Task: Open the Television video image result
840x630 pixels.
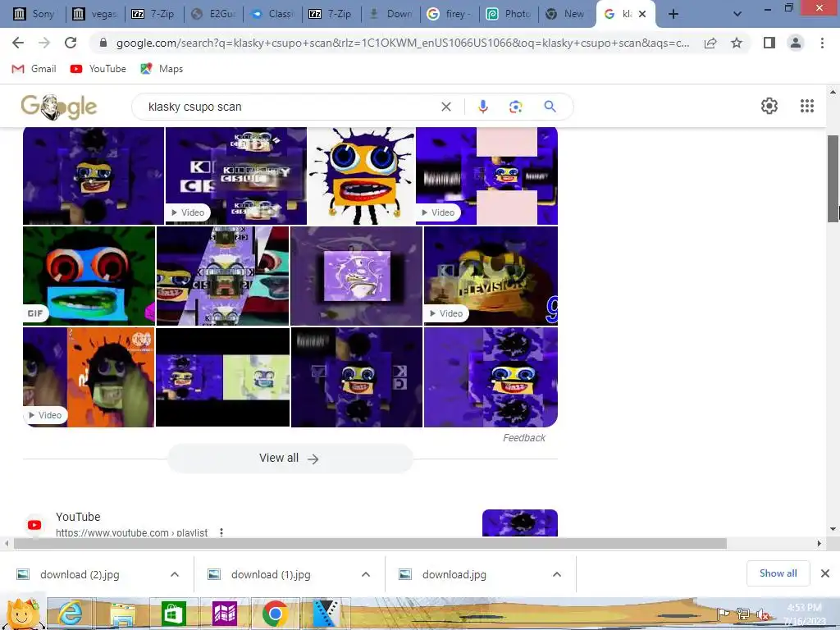Action: [491, 276]
